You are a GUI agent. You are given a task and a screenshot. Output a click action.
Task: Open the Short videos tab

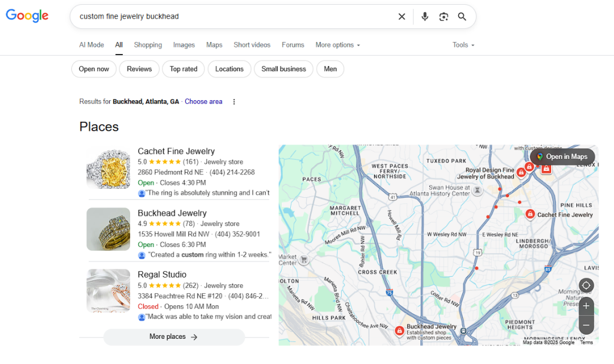(x=252, y=45)
